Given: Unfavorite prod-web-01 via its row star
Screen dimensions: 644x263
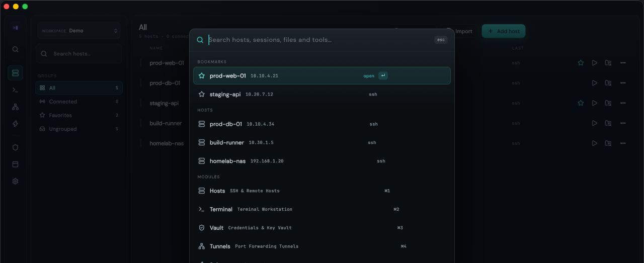Looking at the screenshot, I should click(x=581, y=63).
